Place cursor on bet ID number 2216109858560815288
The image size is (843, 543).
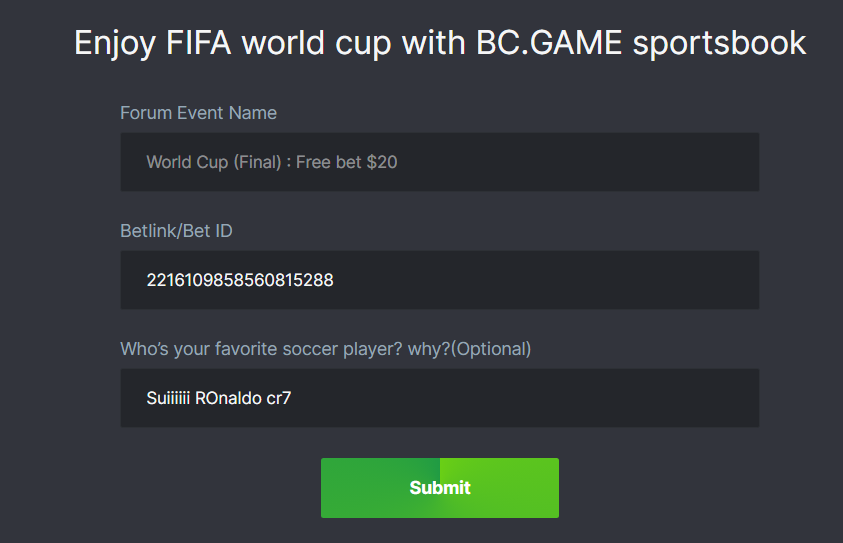[240, 280]
